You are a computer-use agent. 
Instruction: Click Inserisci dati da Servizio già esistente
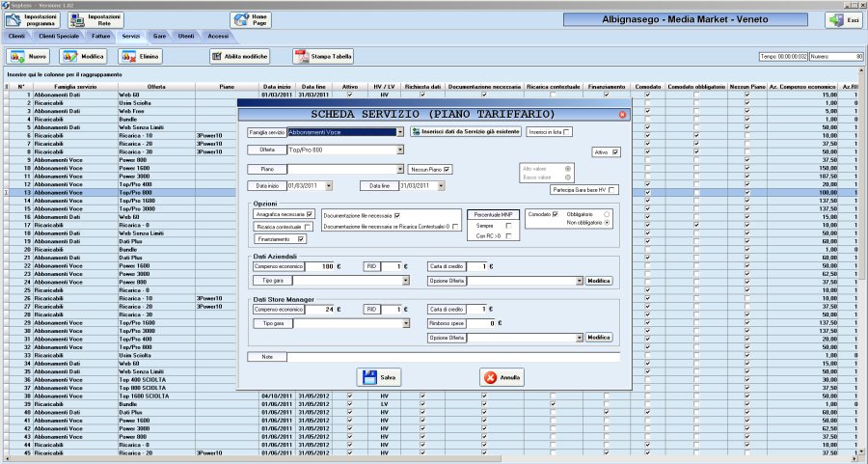pos(466,131)
